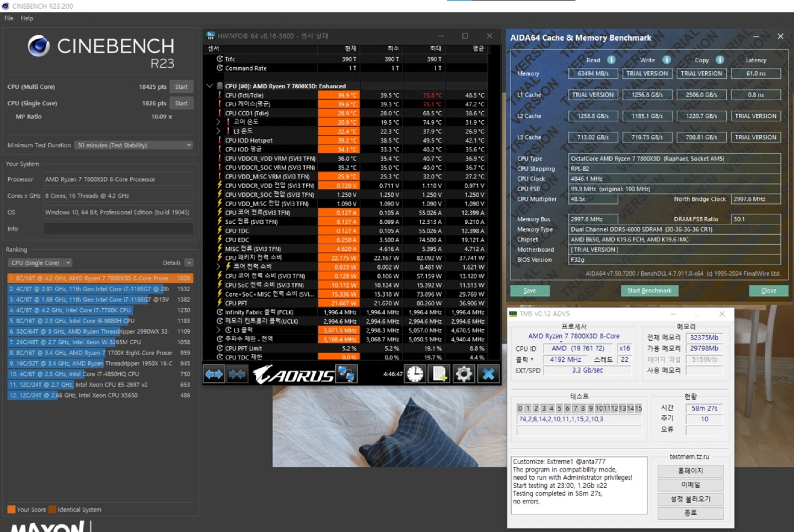Image resolution: width=794 pixels, height=532 pixels.
Task: Click TM5 clock value 4192 MHz
Action: pyautogui.click(x=566, y=359)
